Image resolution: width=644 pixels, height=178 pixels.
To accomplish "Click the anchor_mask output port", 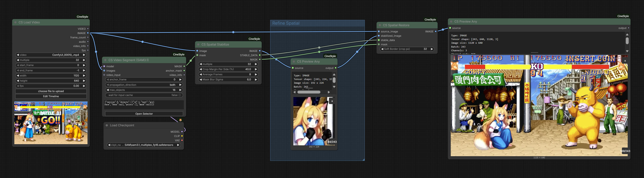I will tap(184, 71).
